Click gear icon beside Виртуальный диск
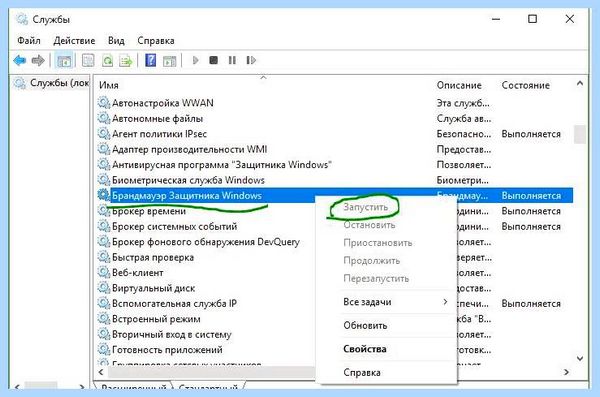 click(103, 288)
